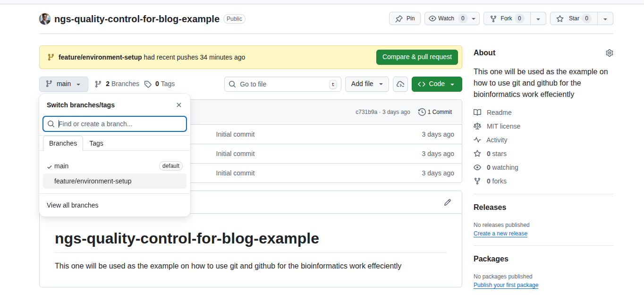Switch to the Tags tab in popup

(96, 143)
